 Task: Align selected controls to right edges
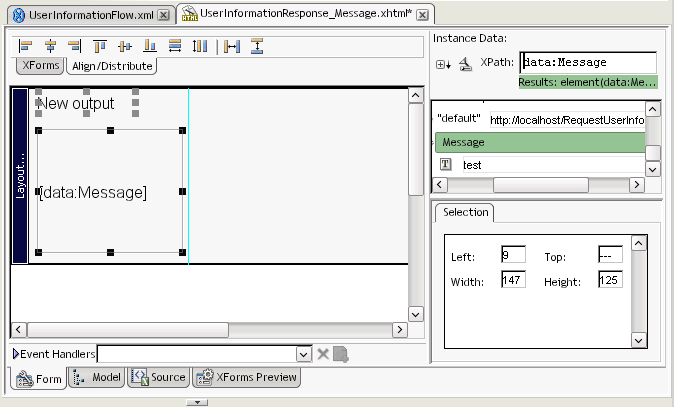pyautogui.click(x=75, y=46)
